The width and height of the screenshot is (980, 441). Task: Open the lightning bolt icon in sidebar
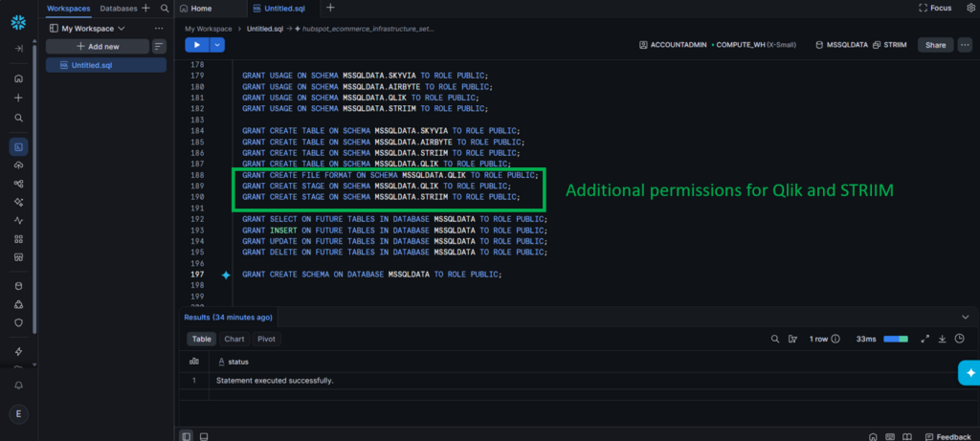[x=19, y=352]
